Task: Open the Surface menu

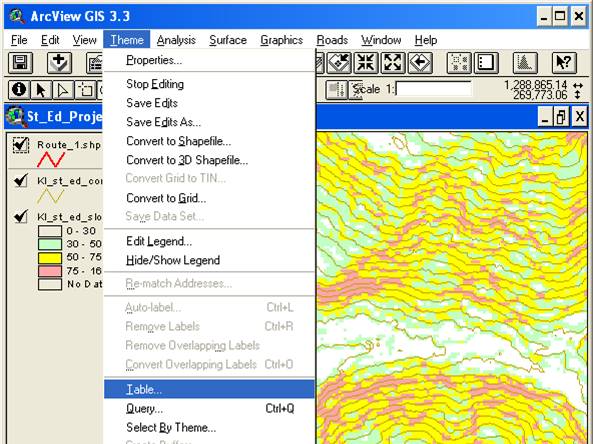Action: tap(228, 40)
